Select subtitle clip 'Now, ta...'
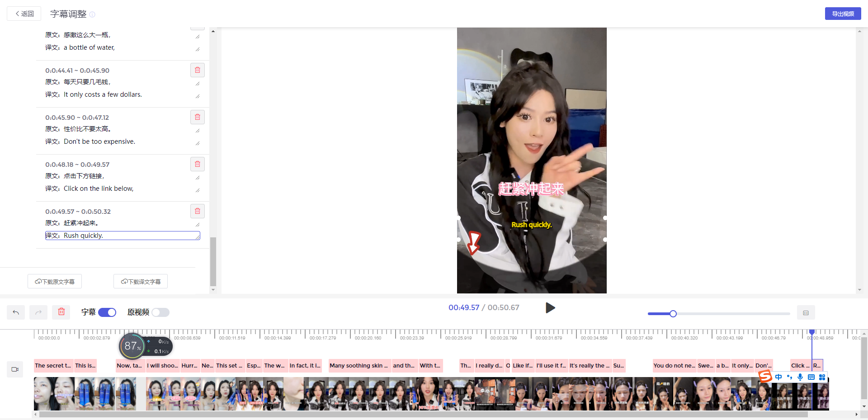Viewport: 868px width, 420px height. coord(130,366)
